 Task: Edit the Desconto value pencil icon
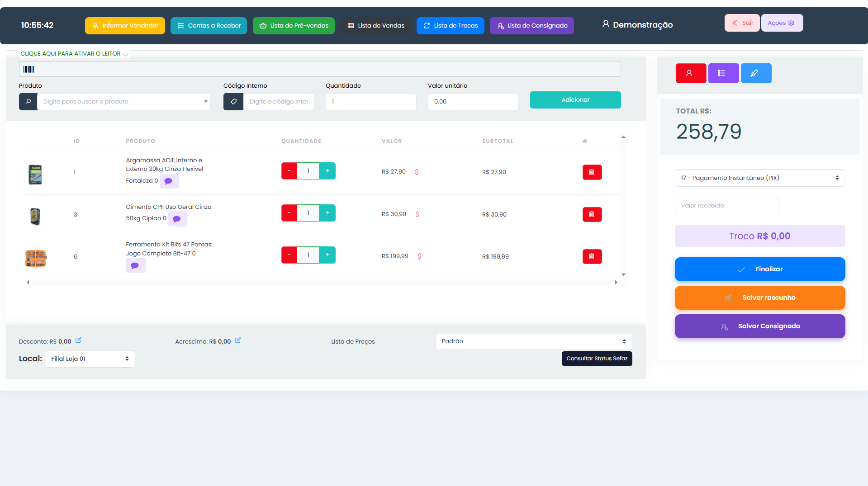(78, 340)
